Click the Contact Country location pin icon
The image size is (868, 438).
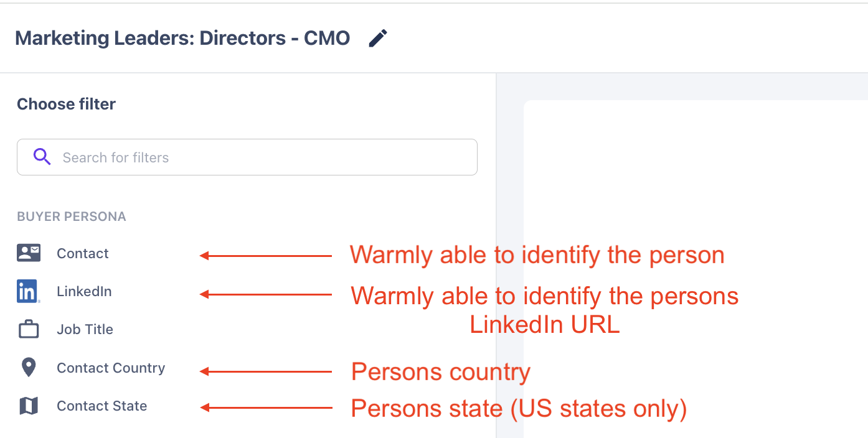[29, 368]
